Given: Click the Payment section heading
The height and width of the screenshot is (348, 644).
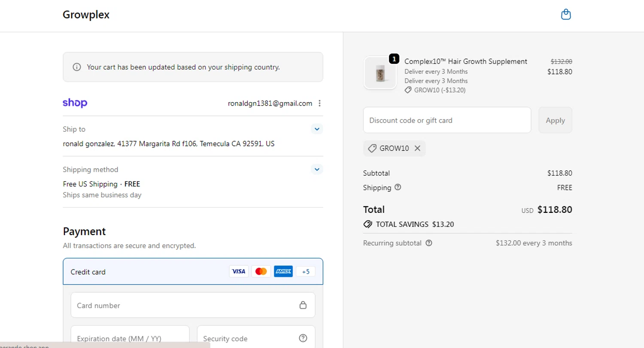Looking at the screenshot, I should tap(84, 231).
